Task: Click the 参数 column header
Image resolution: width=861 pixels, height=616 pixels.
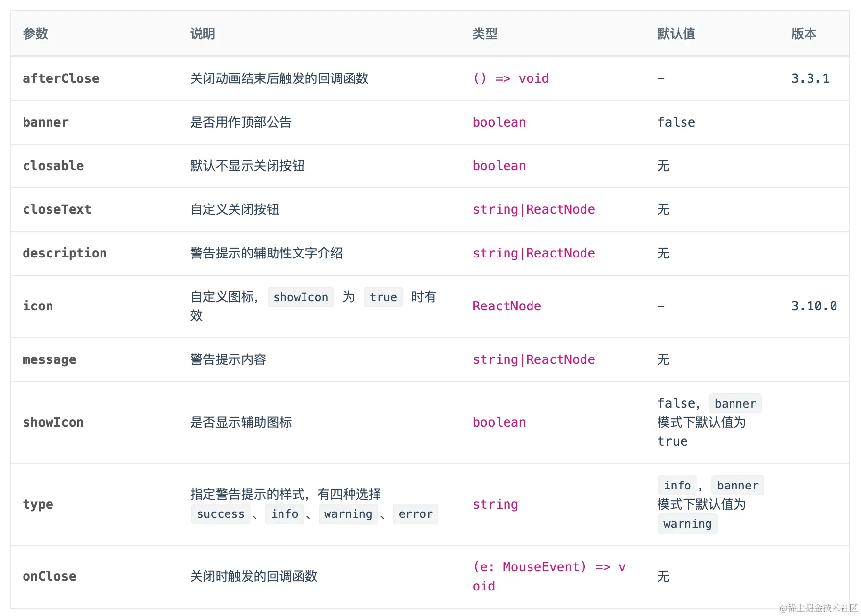Action: (35, 34)
